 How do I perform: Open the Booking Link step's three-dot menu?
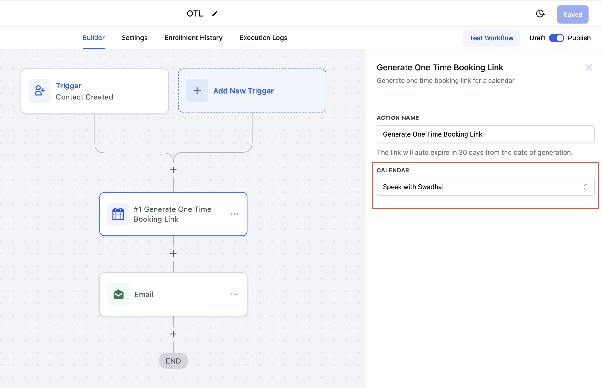click(234, 214)
